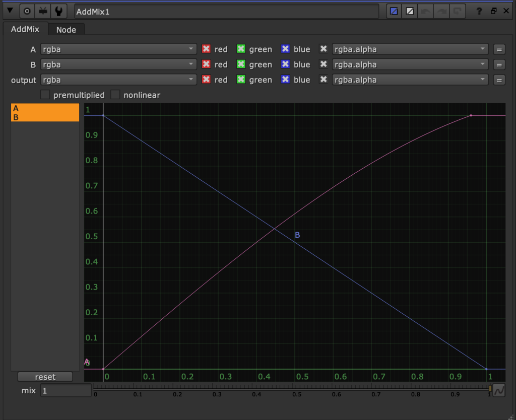
Task: Select curve A's upper-right control point
Action: coord(471,115)
